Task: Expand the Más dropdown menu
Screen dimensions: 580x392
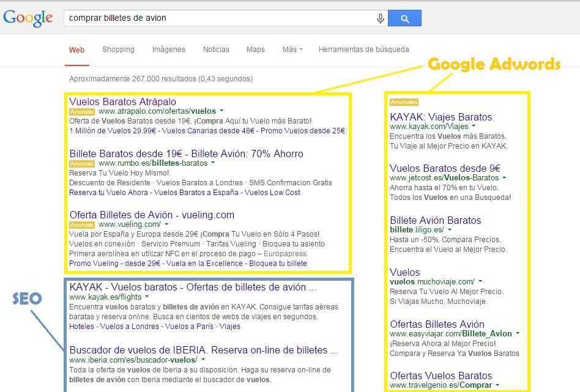Action: (x=292, y=50)
